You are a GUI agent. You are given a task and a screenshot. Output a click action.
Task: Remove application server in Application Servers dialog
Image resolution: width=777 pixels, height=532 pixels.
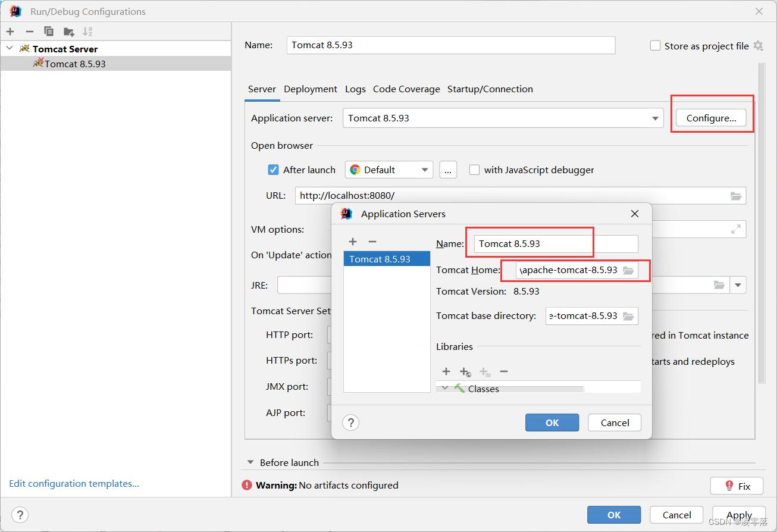tap(372, 242)
